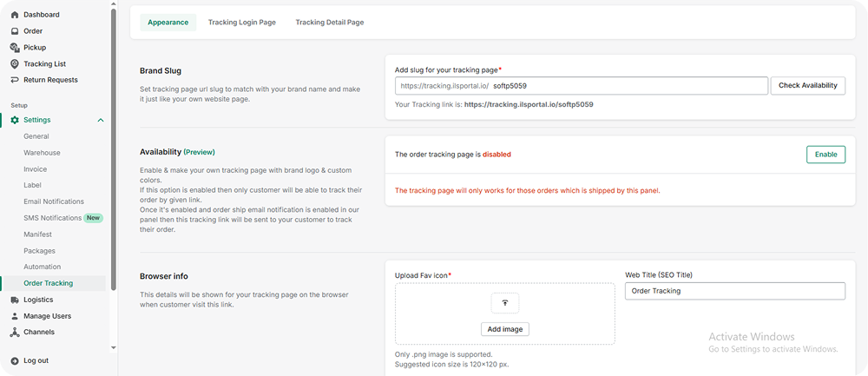Viewport: 868px width, 376px height.
Task: Switch to Tracking Detail Page tab
Action: click(329, 23)
